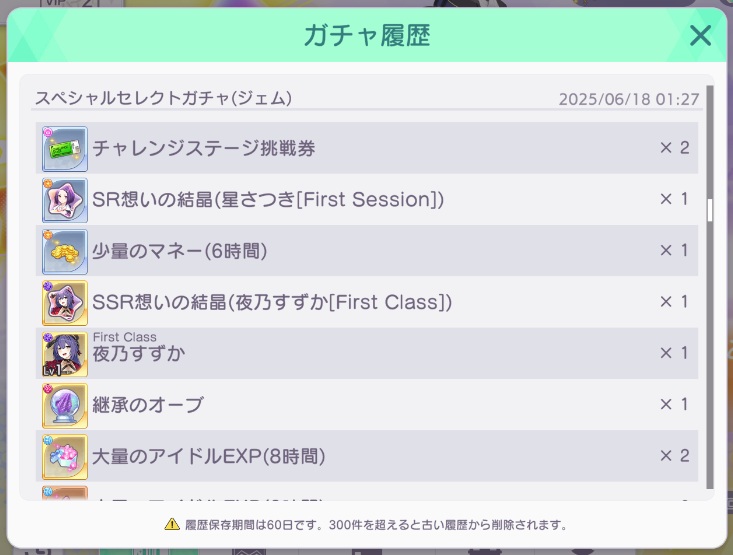This screenshot has width=733, height=555.
Task: Click the 2025/06/18 01:27 timestamp
Action: click(629, 99)
